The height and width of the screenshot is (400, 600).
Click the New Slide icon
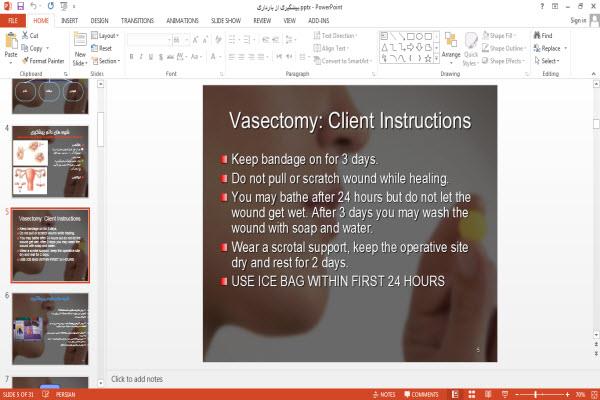(80, 40)
